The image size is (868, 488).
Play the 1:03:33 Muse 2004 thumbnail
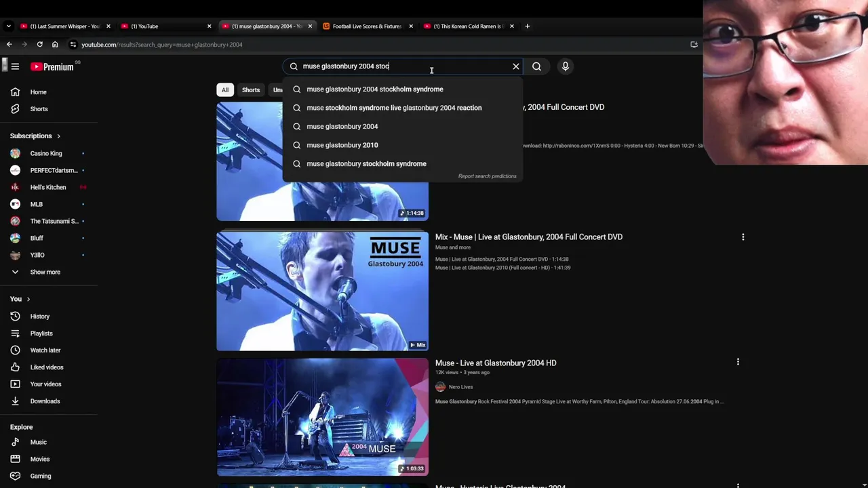322,417
